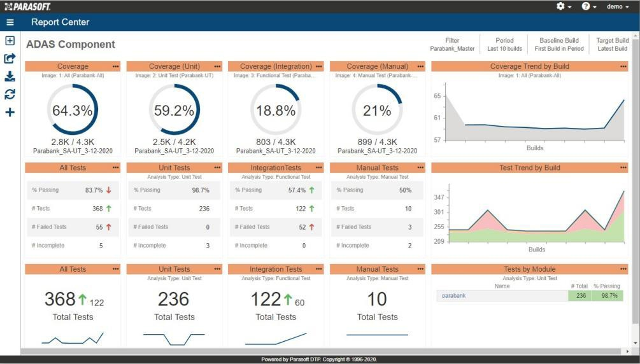640x364 pixels.
Task: Refresh the dashboard with refresh icon
Action: coord(10,94)
